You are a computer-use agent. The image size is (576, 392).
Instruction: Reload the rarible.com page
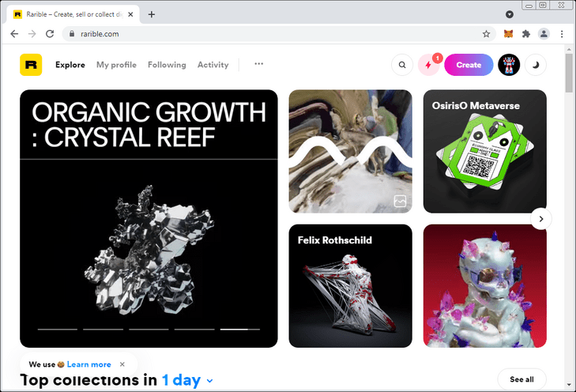click(x=50, y=34)
